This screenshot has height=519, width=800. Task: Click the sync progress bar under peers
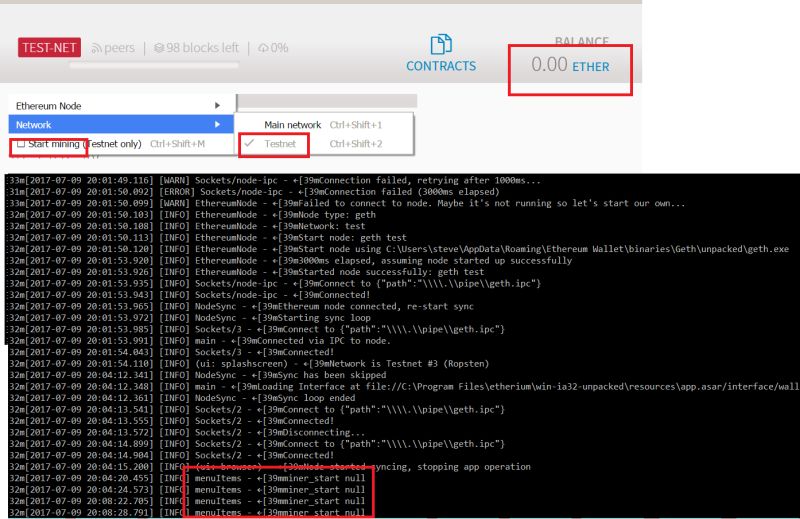pos(154,65)
